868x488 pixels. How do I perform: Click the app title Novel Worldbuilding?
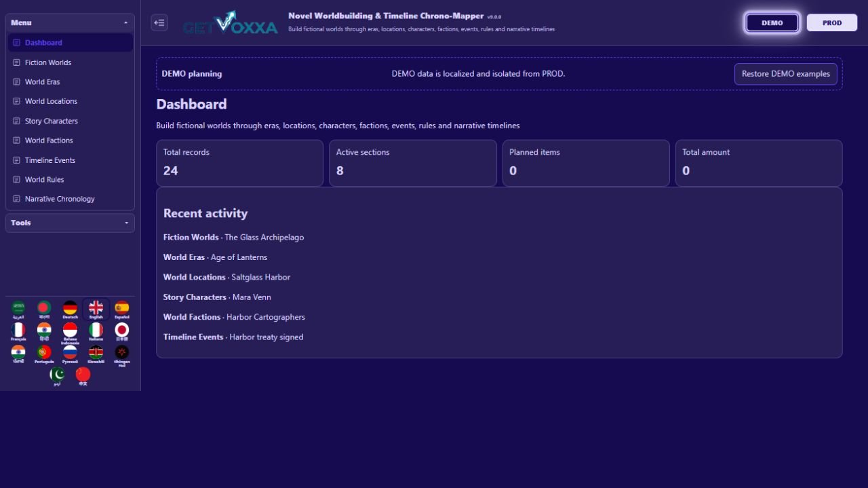click(x=386, y=16)
